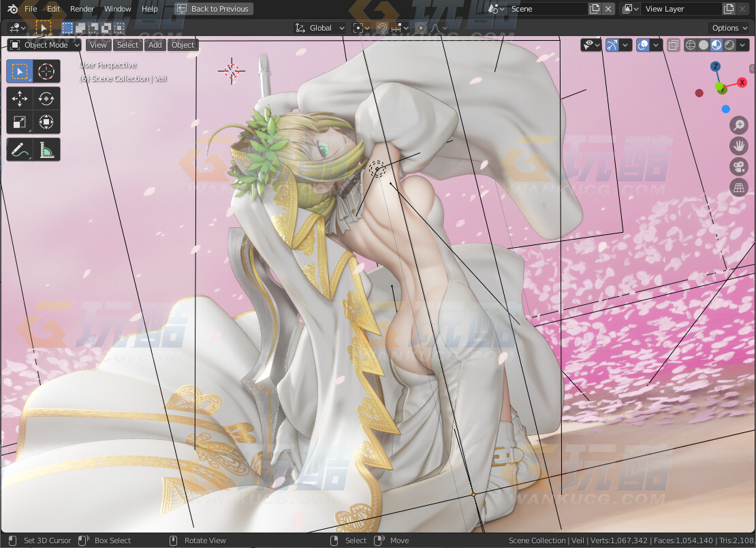Toggle viewport overlays

(x=643, y=45)
